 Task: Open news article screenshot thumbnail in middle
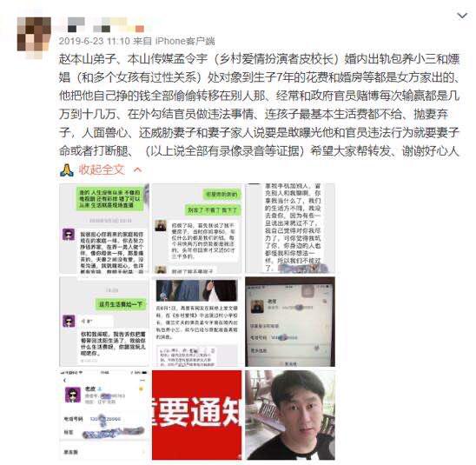pos(196,322)
